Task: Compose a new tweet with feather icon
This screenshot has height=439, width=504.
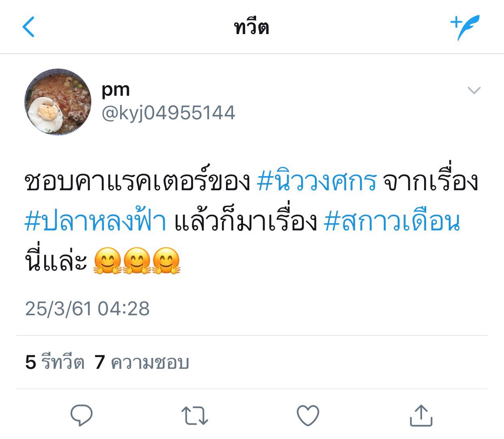Action: 465,27
